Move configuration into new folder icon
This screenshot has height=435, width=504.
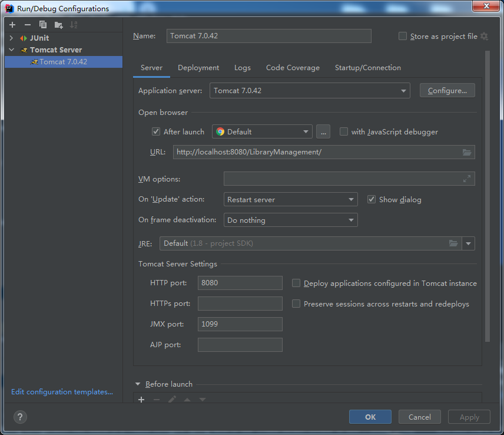point(58,25)
